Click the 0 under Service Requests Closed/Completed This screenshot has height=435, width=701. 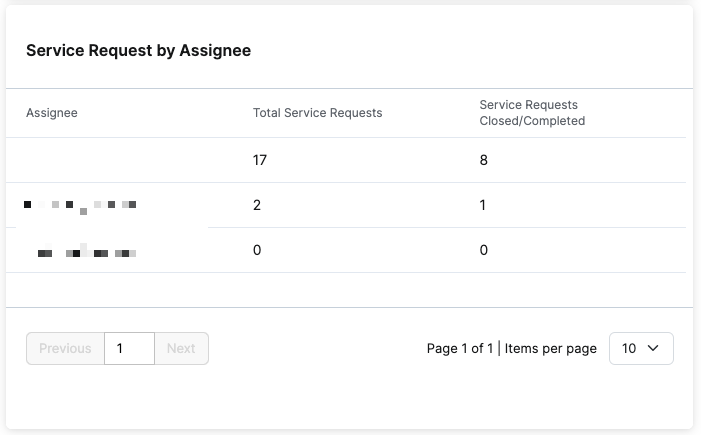pyautogui.click(x=484, y=250)
